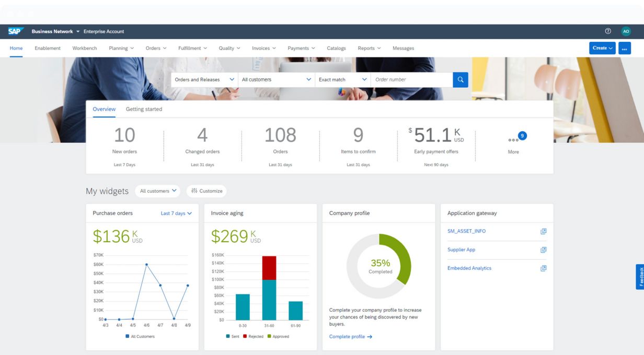Click the search magnifier button
The width and height of the screenshot is (644, 355).
click(460, 80)
